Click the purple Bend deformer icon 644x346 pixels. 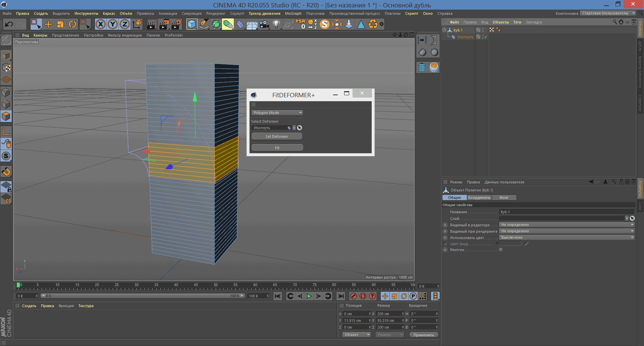[240, 24]
